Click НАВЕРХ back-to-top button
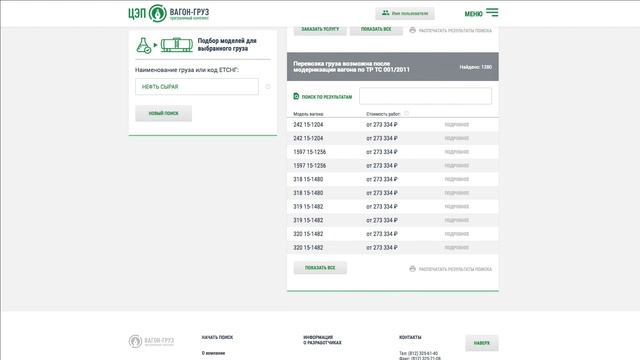This screenshot has height=360, width=640. click(482, 343)
